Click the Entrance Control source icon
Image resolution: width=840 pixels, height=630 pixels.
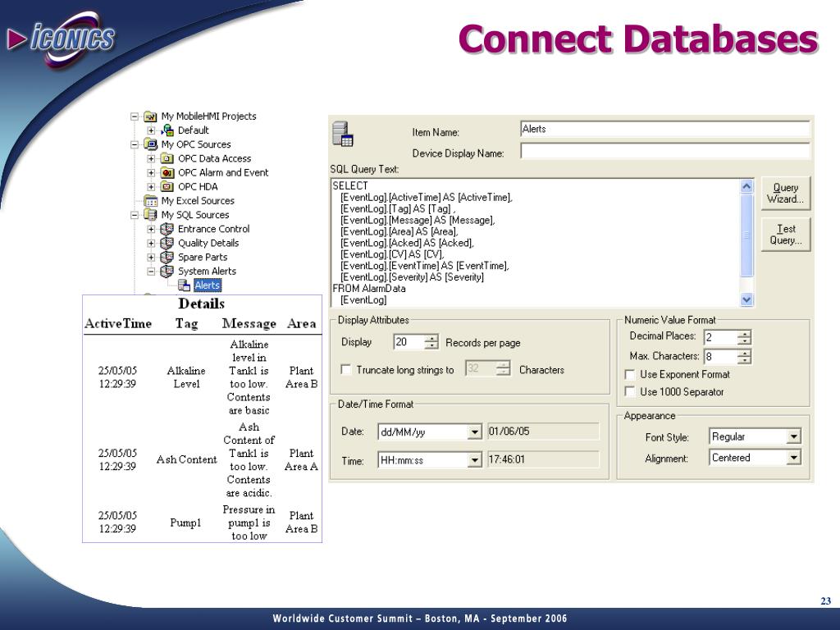click(x=167, y=229)
